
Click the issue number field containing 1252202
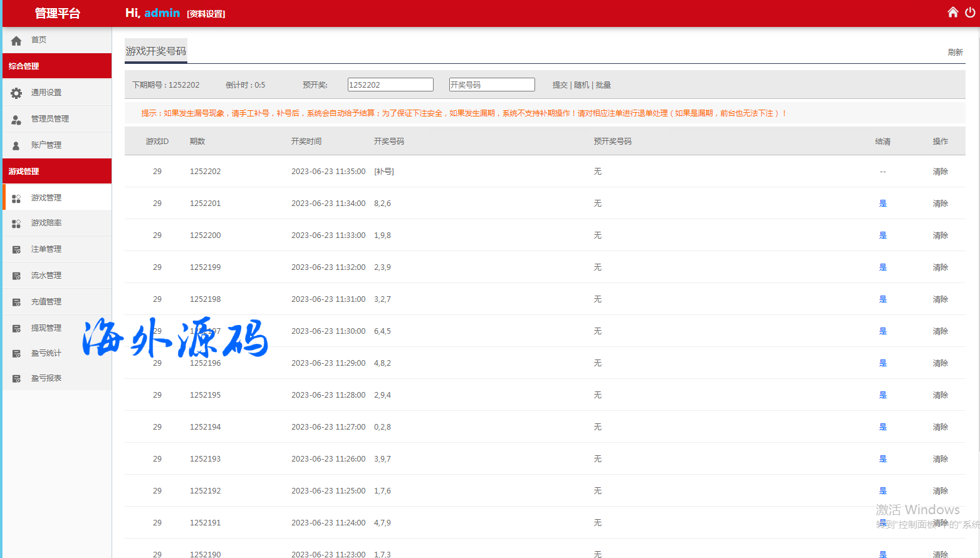point(390,85)
